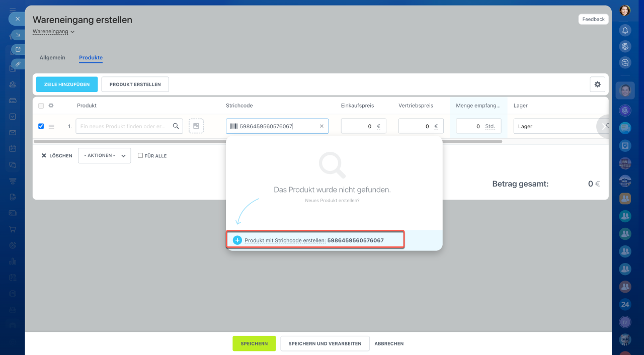Click the copy link icon on slider edge
The height and width of the screenshot is (355, 644).
click(18, 64)
